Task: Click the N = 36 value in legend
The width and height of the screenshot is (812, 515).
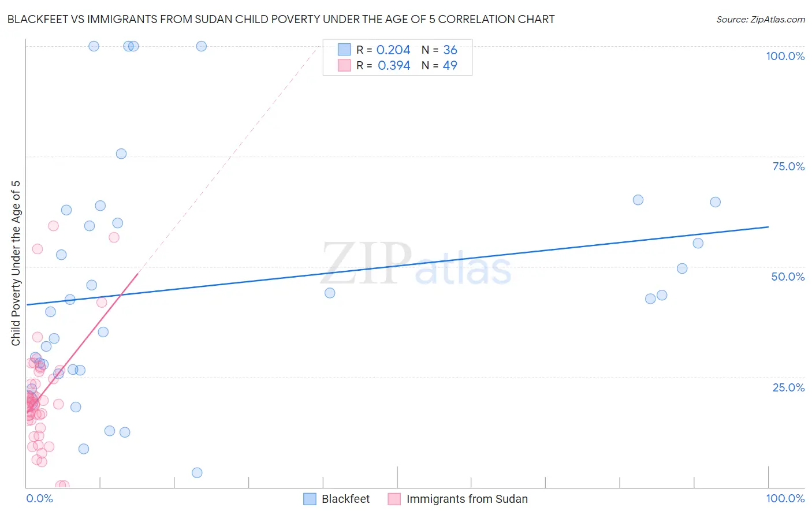Action: (x=439, y=50)
